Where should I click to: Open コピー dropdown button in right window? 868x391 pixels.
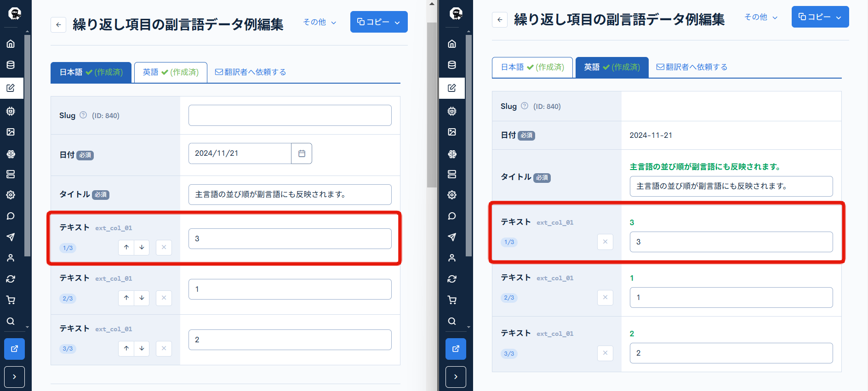[820, 17]
